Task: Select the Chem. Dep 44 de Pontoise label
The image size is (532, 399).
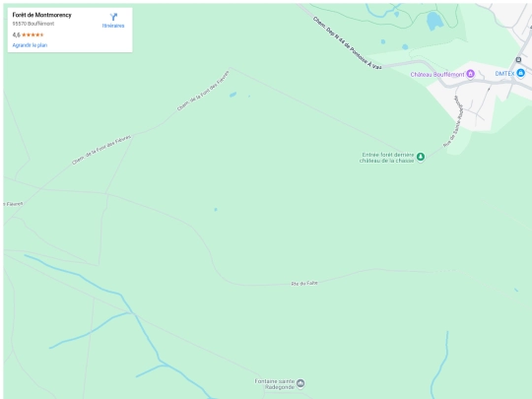Action: click(347, 42)
